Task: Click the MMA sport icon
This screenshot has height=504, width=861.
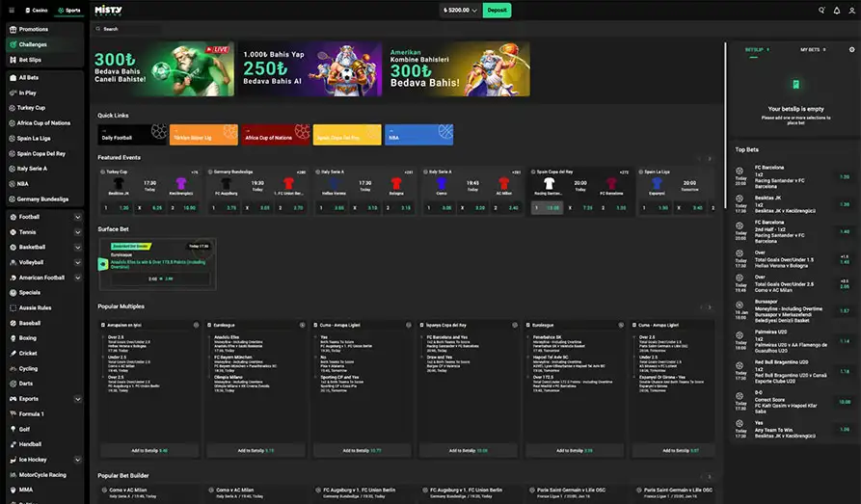Action: tap(13, 490)
